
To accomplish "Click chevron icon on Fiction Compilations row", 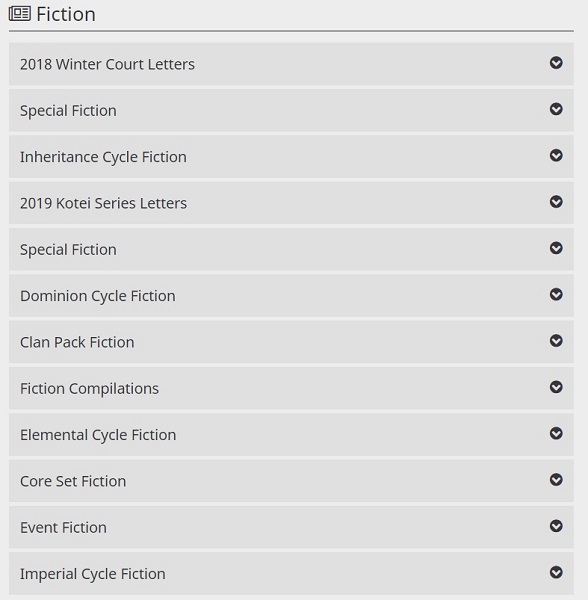I will point(556,387).
